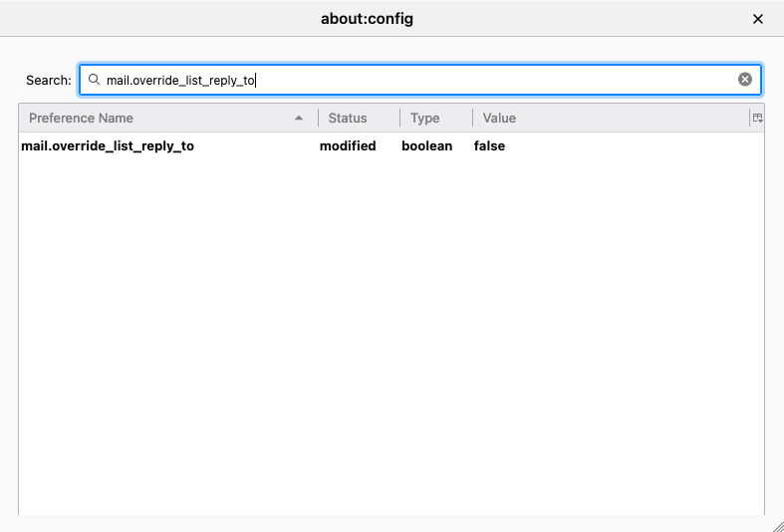Click the magnifying glass search icon
The width and height of the screenshot is (784, 532).
click(94, 80)
